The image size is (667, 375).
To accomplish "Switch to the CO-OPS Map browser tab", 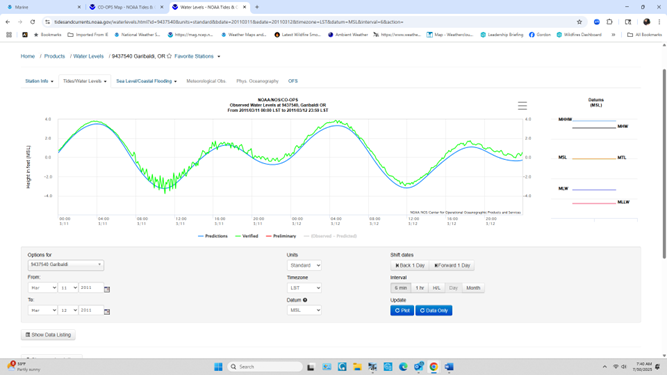I will coord(125,7).
